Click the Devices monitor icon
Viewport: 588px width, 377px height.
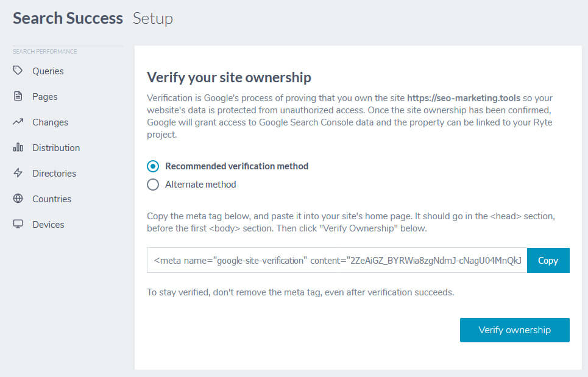[x=18, y=224]
